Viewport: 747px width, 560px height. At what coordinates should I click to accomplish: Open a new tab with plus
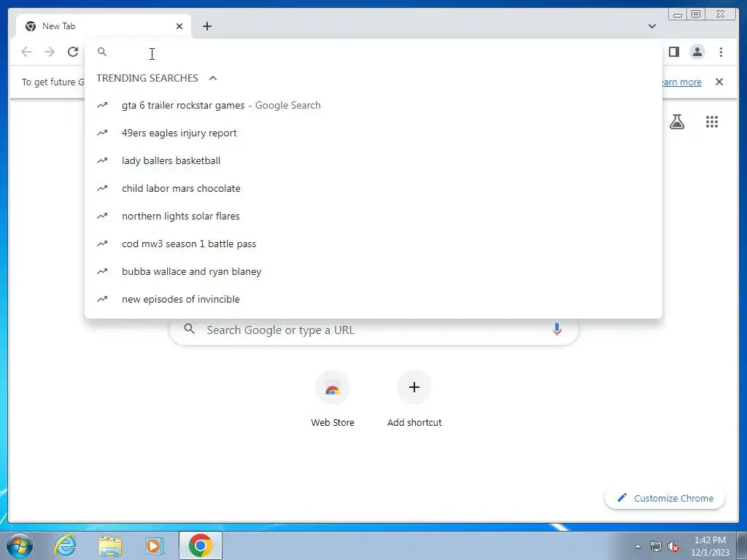pos(206,26)
